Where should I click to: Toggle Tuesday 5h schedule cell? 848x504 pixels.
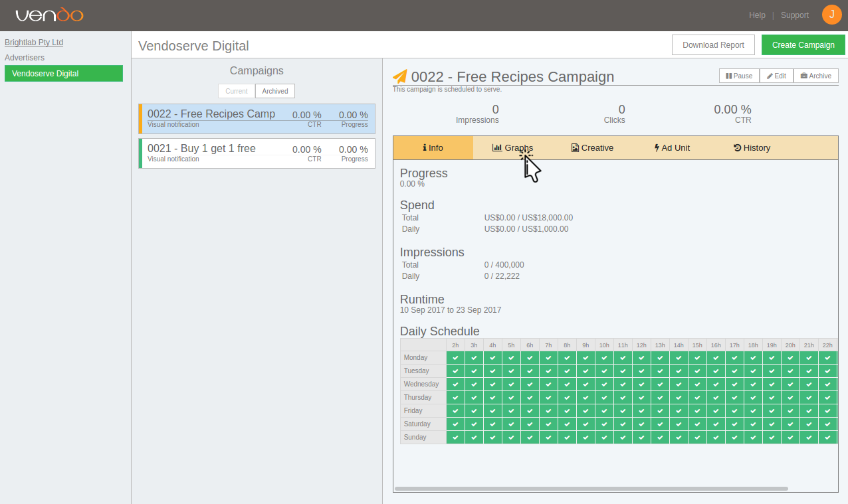click(x=511, y=371)
